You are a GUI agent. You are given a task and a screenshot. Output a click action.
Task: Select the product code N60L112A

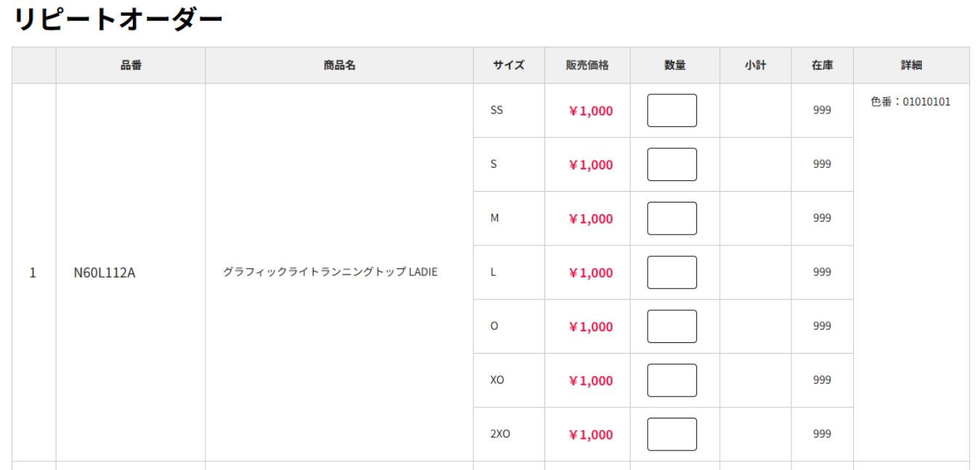[105, 272]
